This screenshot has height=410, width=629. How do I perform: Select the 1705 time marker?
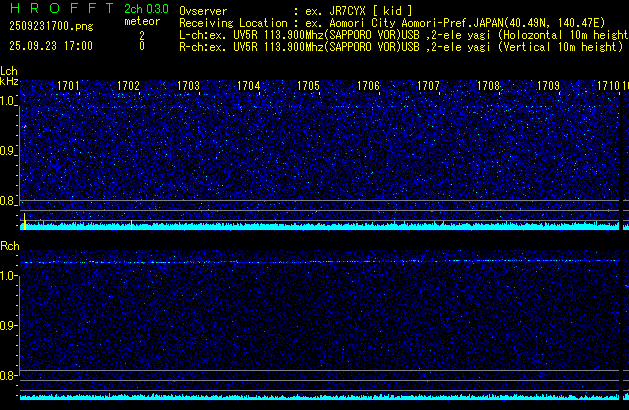pos(308,86)
